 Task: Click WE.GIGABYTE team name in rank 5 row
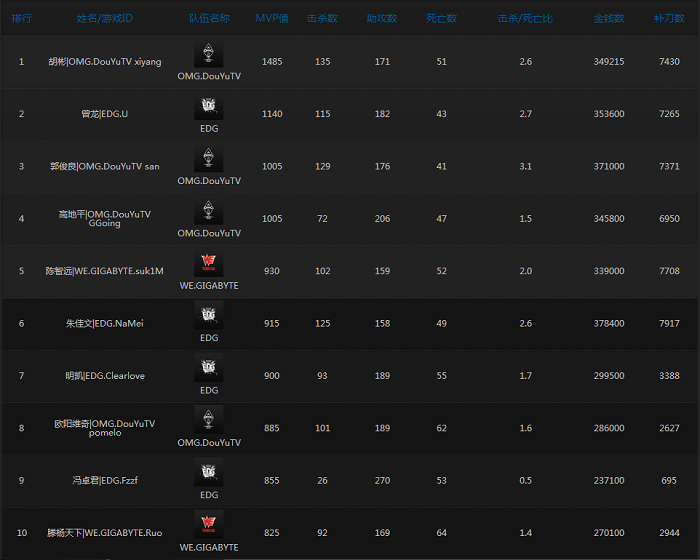click(208, 286)
